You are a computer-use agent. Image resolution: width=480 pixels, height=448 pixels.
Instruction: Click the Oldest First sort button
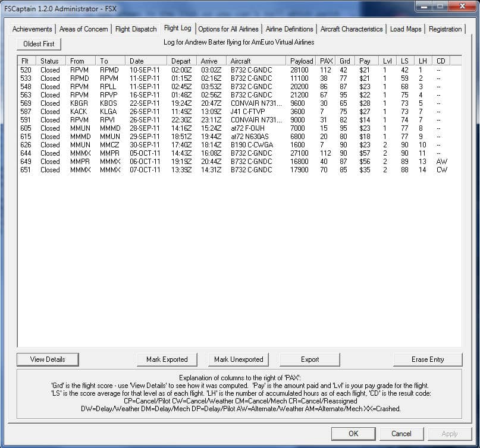click(39, 44)
